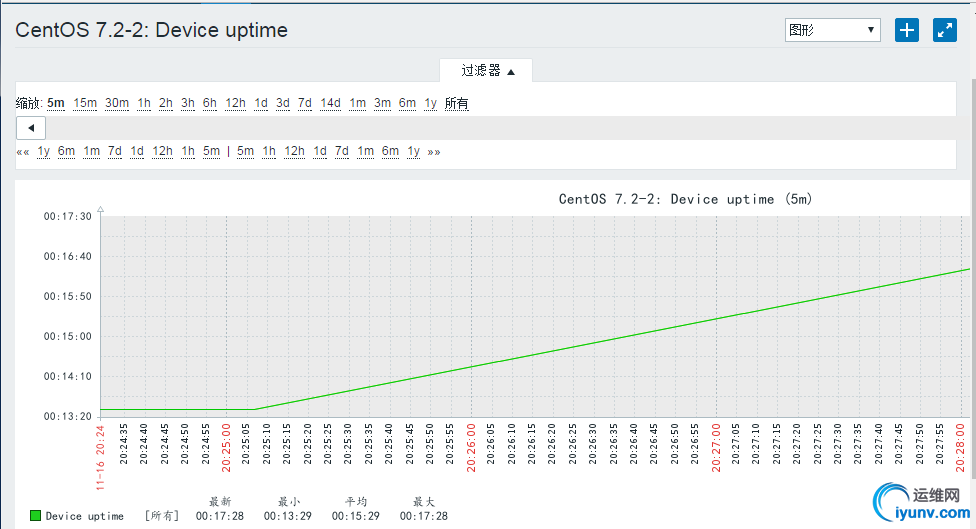Viewport: 976px width, 529px height.
Task: Shift time back by 1d
Action: 137,151
